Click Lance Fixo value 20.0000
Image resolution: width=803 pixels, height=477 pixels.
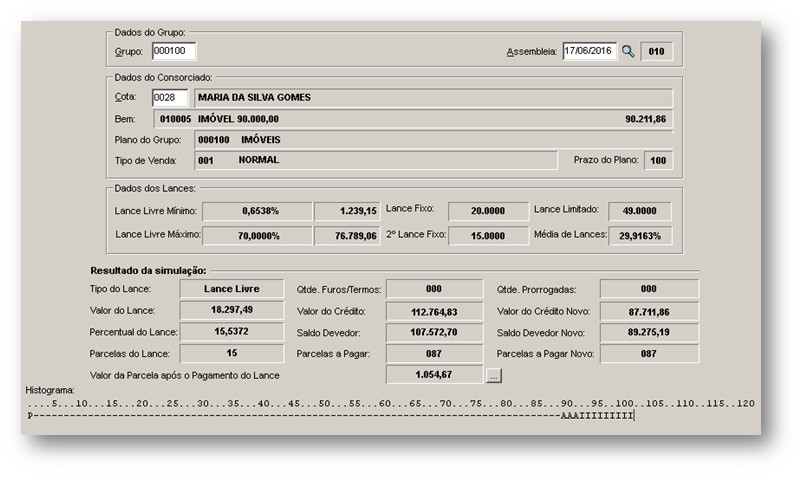click(489, 211)
